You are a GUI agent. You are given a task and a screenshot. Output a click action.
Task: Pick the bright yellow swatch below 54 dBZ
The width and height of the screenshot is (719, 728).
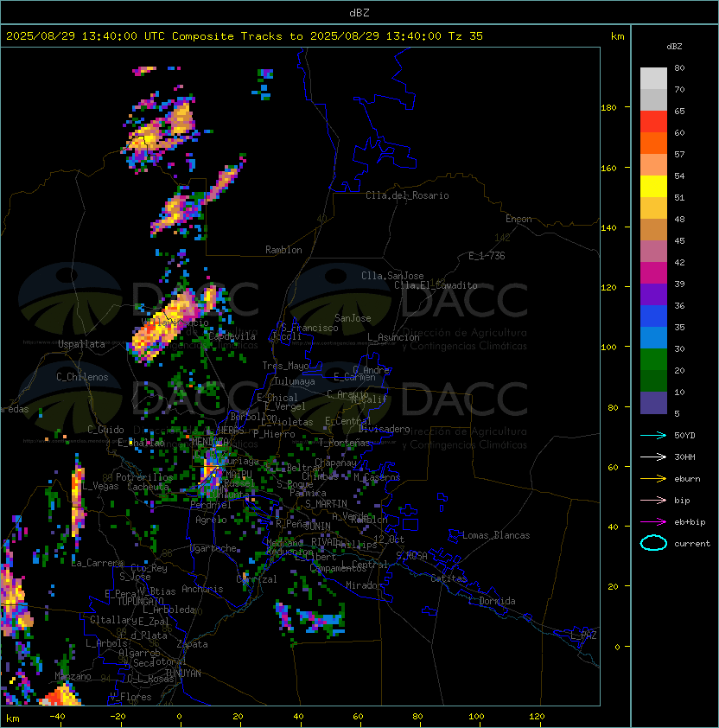click(653, 187)
